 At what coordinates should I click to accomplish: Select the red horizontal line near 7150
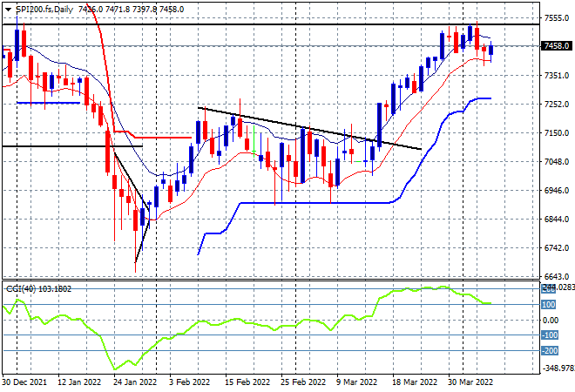coord(163,138)
